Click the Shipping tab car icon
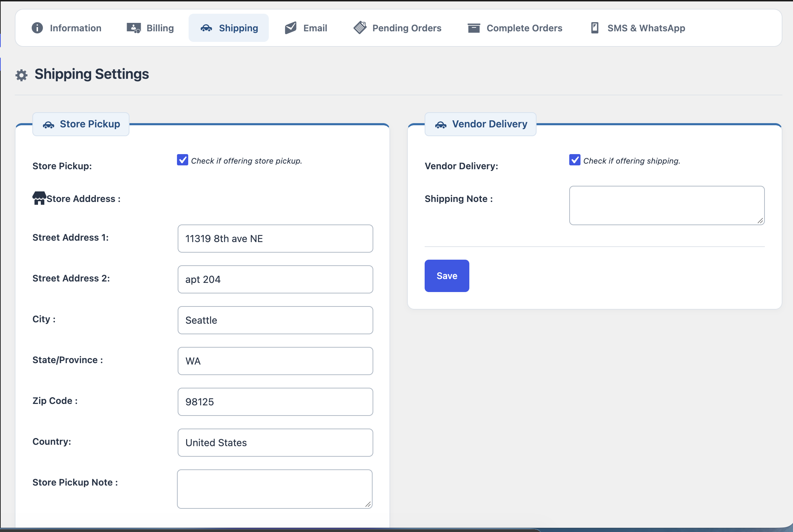Screen dimensions: 793x532 click(x=206, y=28)
